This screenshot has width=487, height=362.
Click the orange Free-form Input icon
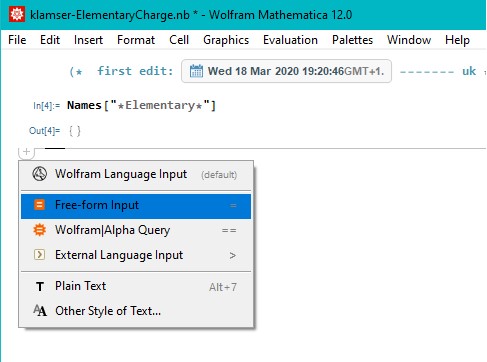(39, 205)
